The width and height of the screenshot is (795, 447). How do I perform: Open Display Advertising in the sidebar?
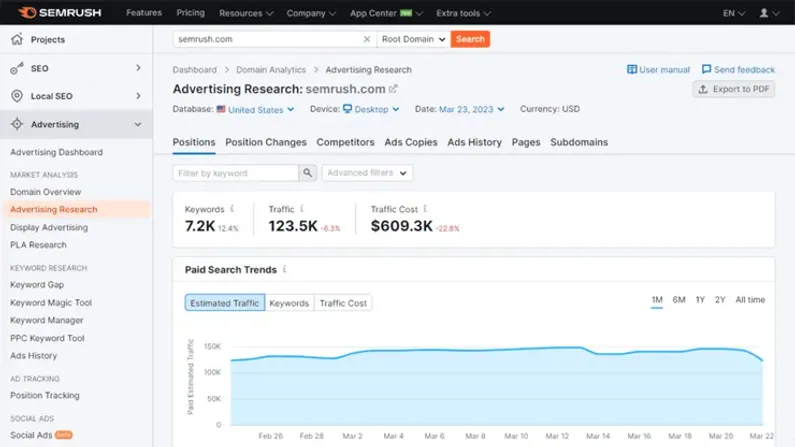coord(49,227)
